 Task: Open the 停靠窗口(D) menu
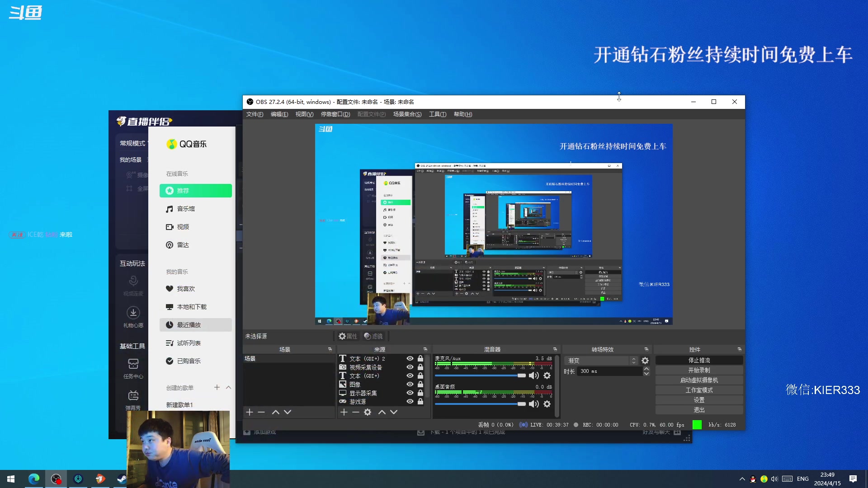point(335,114)
